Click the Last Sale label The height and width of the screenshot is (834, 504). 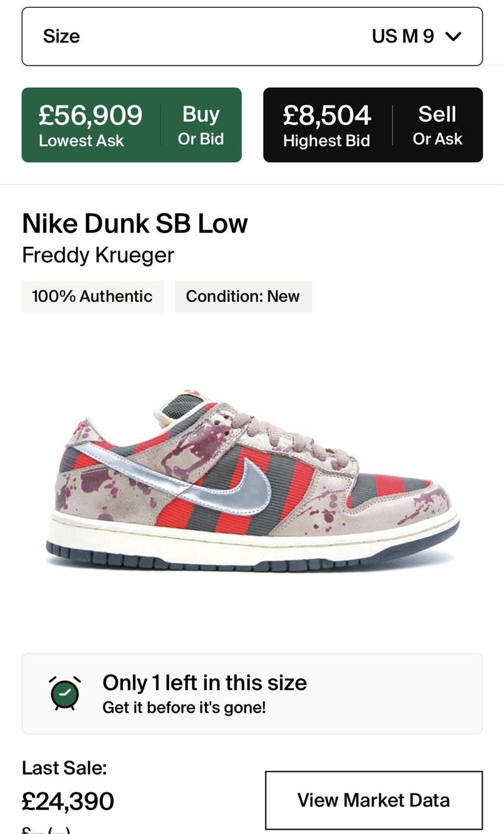(x=65, y=768)
